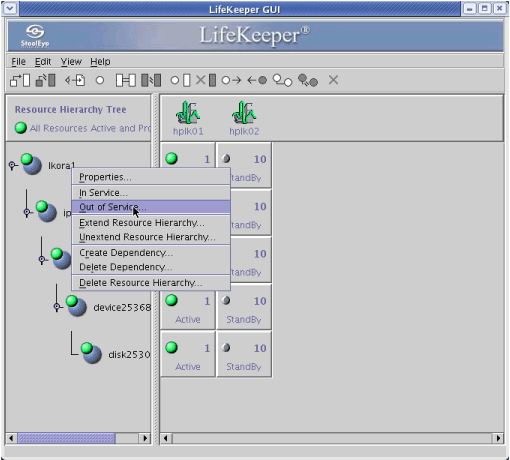Image resolution: width=510 pixels, height=460 pixels.
Task: Click the In Service arrow toolbar icon
Action: [231, 80]
